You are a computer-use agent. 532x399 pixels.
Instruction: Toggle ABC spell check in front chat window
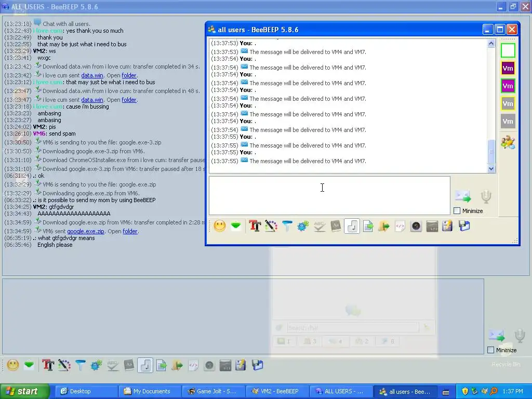pyautogui.click(x=320, y=226)
